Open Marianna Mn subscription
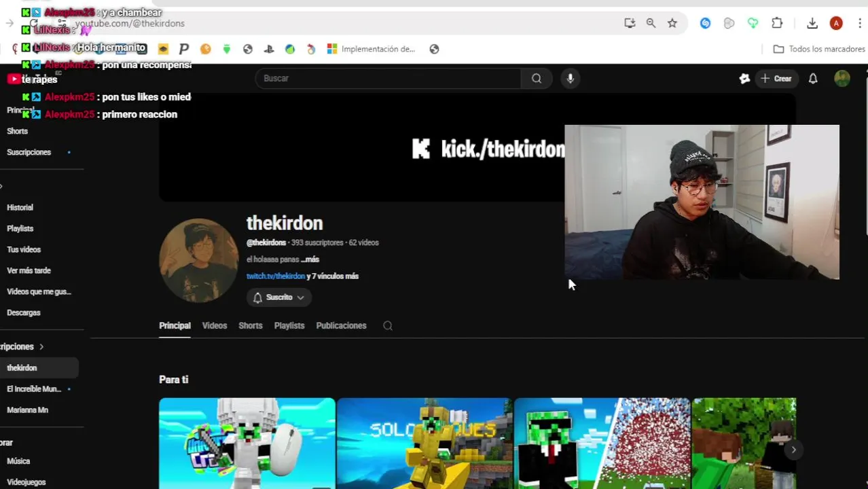The image size is (868, 489). [27, 410]
